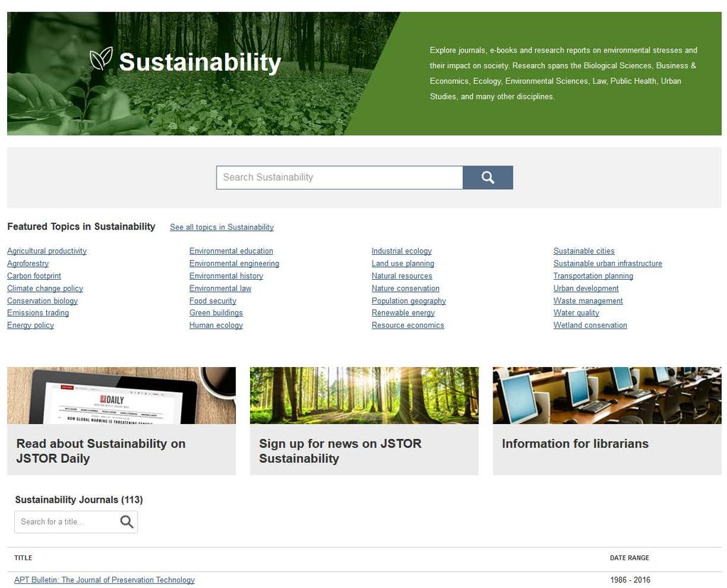727x588 pixels.
Task: Open the Environmental law topic
Action: pos(220,288)
